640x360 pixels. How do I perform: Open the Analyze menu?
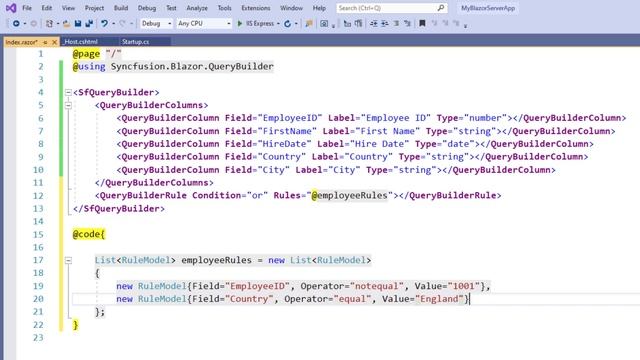pos(197,8)
